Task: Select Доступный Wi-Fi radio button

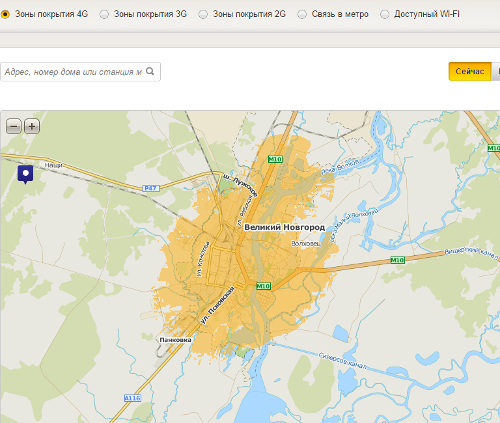Action: [384, 14]
